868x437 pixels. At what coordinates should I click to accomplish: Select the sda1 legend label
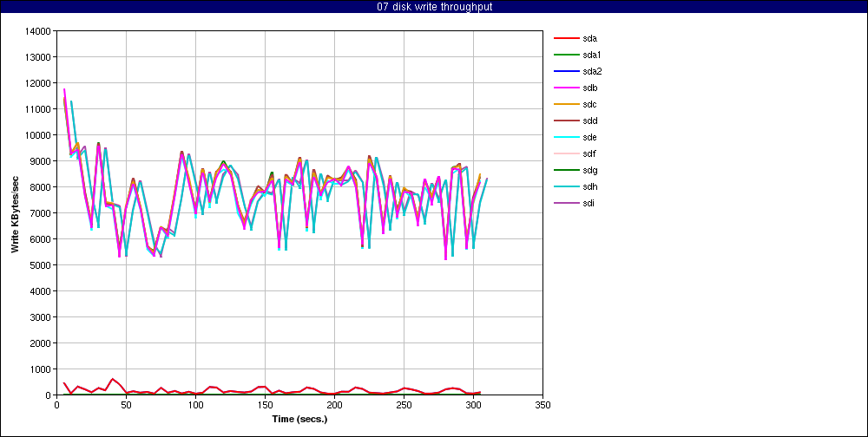(592, 55)
